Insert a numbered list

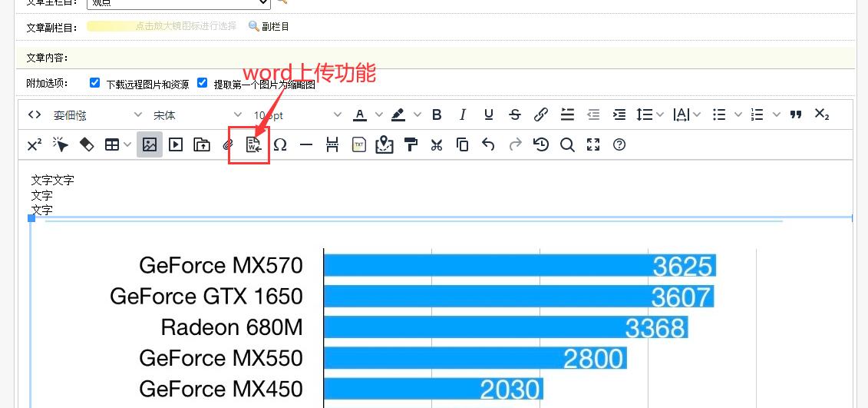click(757, 114)
